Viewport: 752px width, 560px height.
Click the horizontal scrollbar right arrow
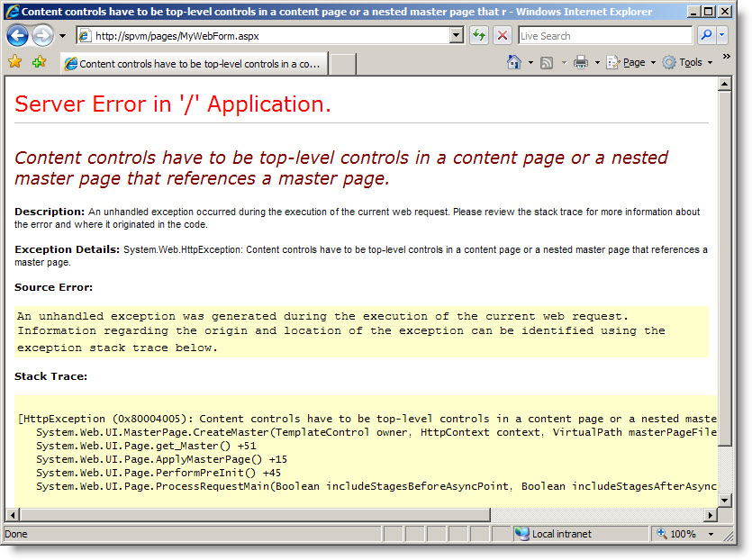tap(710, 514)
